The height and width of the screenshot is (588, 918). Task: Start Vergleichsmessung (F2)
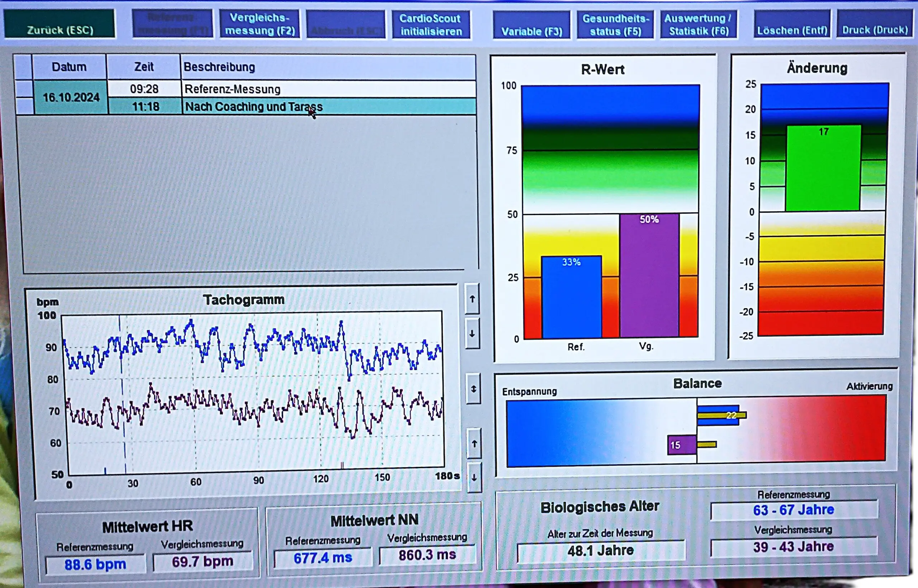click(260, 24)
